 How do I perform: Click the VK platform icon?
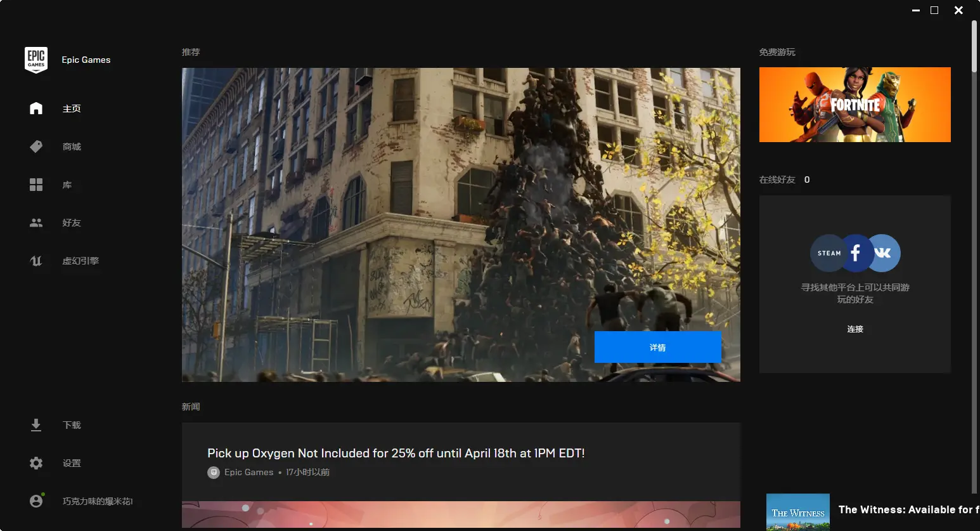coord(884,253)
